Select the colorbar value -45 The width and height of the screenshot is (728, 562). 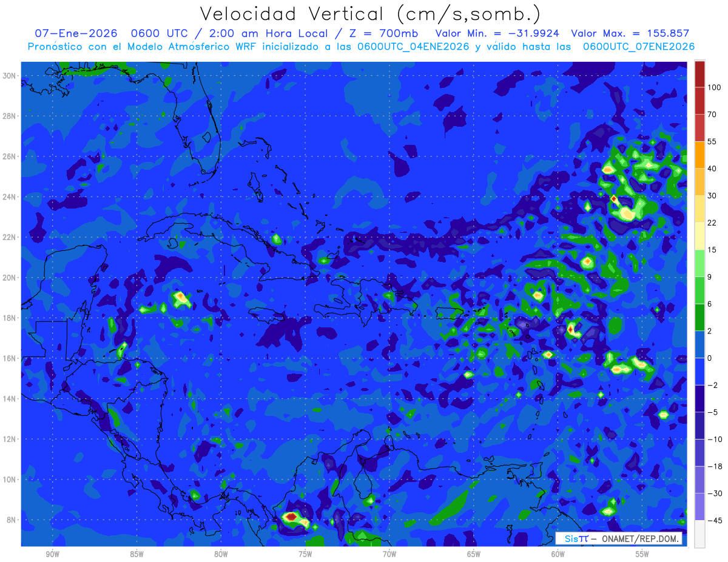[x=714, y=520]
